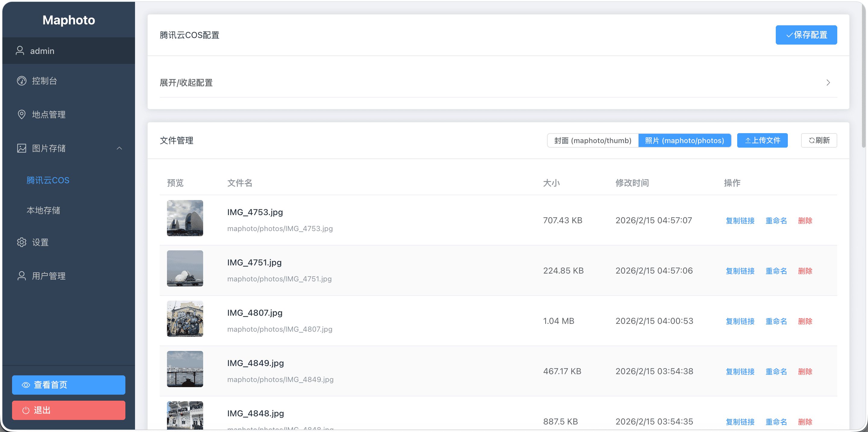Collapse the 图片存储 submenu arrow
868x432 pixels.
[x=119, y=148]
